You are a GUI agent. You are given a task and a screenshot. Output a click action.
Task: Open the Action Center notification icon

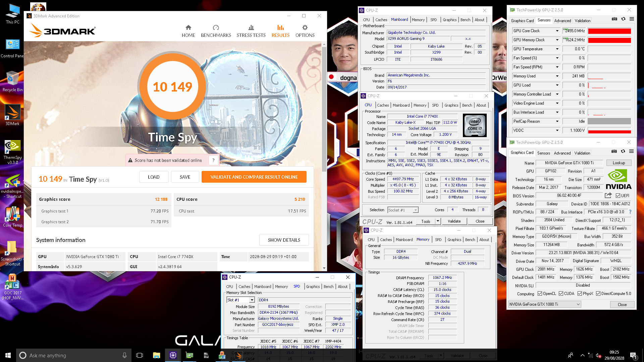click(x=633, y=355)
